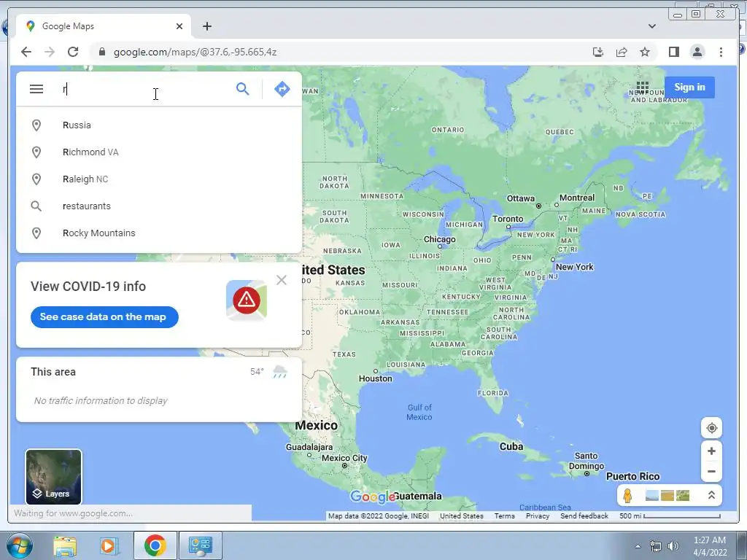Zoom out with the minus button
The height and width of the screenshot is (560, 747).
pyautogui.click(x=711, y=472)
